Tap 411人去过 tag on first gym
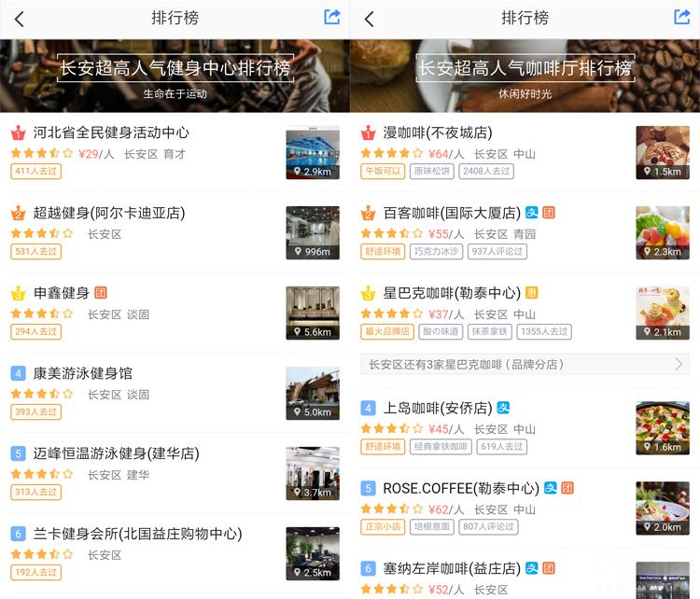Screen dimensions: 700x599 point(35,171)
